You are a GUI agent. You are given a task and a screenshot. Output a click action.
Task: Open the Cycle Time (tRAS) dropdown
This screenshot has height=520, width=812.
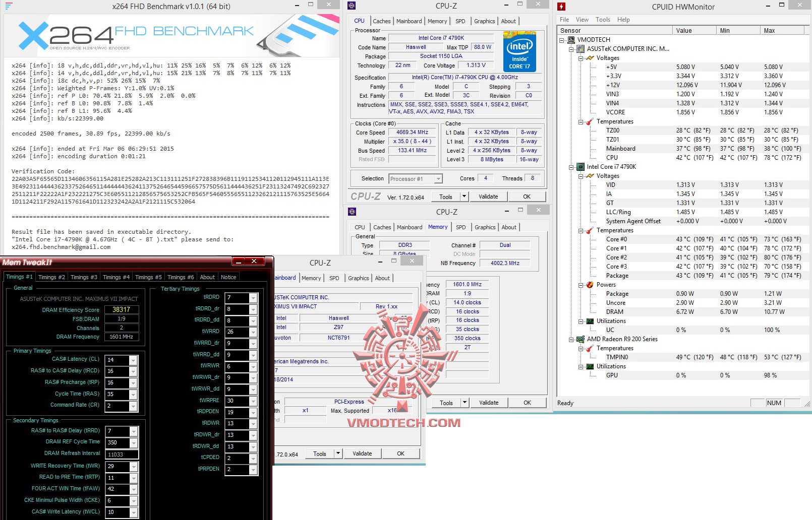(x=133, y=395)
